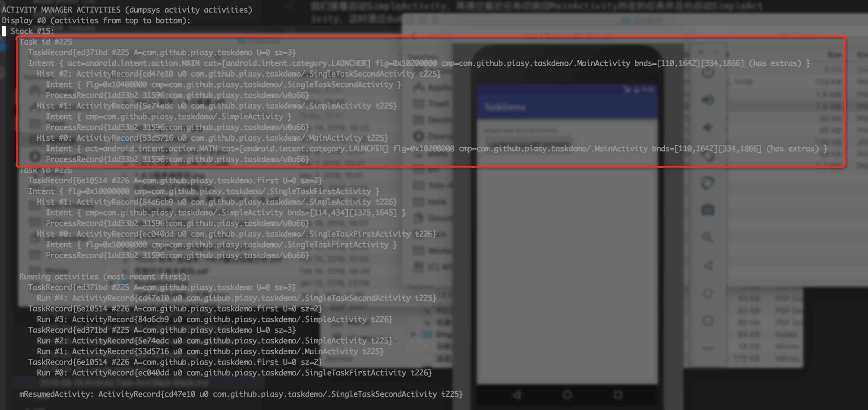The height and width of the screenshot is (410, 868).
Task: Tap the phone's home navigation button
Action: [567, 394]
